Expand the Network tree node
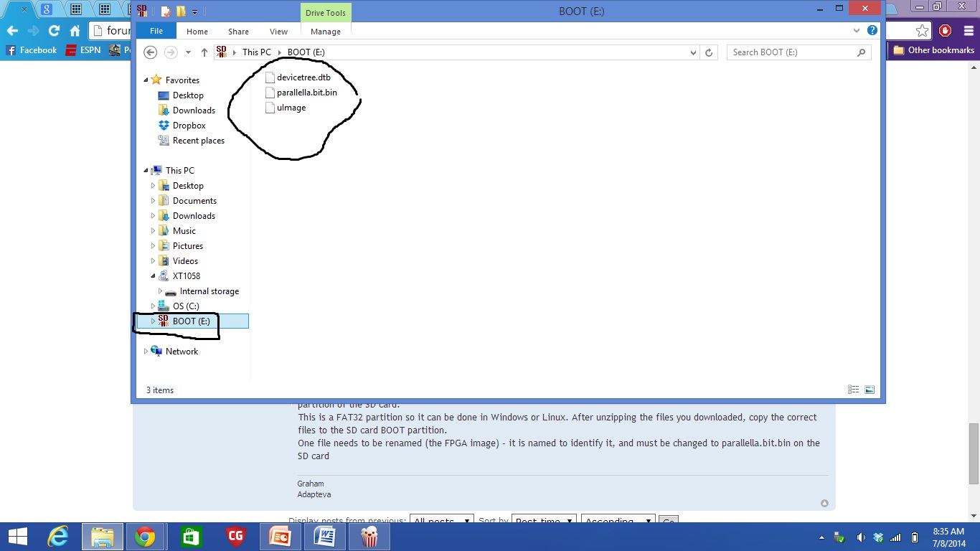 point(146,352)
